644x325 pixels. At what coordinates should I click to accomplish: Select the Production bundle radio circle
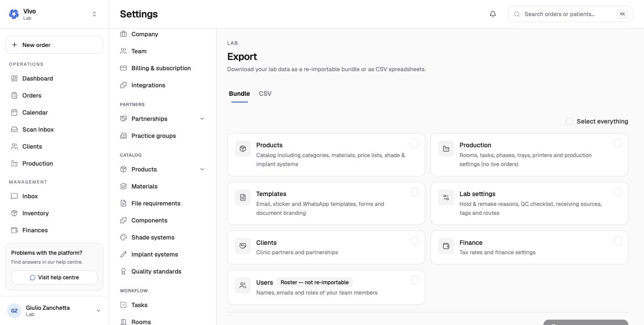point(618,143)
